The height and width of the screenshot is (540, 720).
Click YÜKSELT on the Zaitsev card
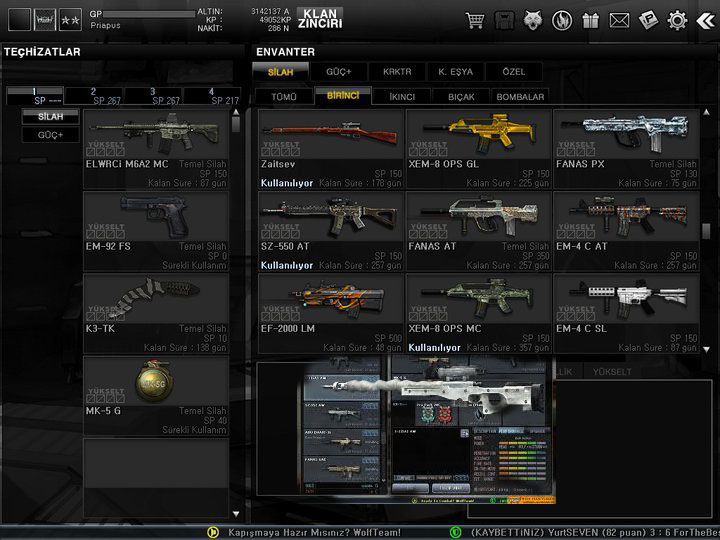(281, 148)
